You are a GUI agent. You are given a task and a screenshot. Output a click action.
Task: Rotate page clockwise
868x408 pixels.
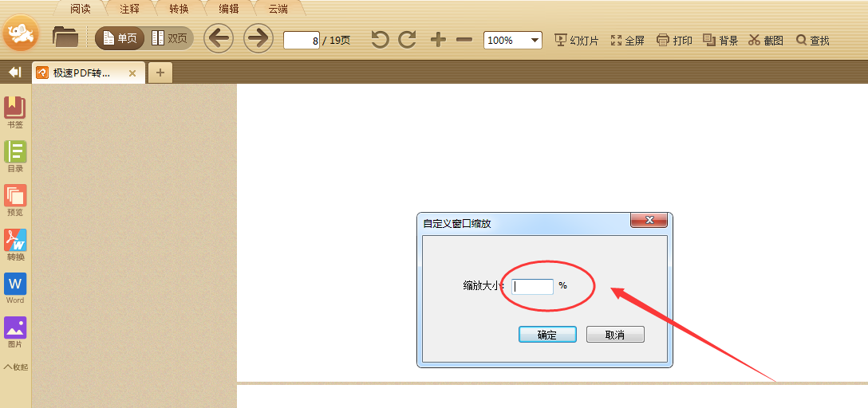click(408, 40)
